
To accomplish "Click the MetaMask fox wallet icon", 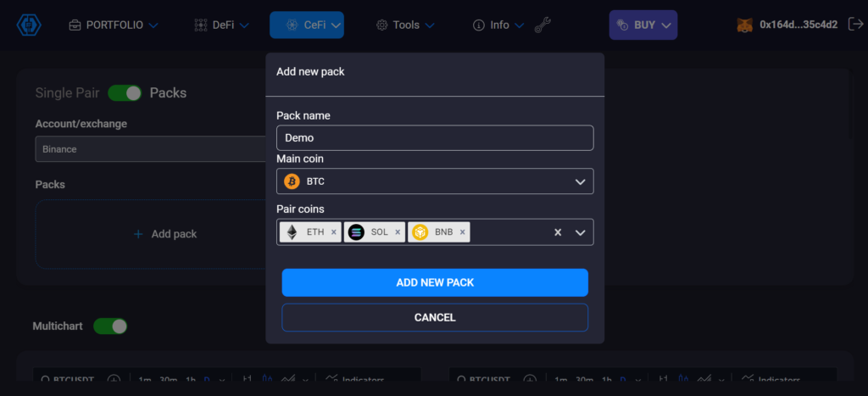I will point(744,25).
